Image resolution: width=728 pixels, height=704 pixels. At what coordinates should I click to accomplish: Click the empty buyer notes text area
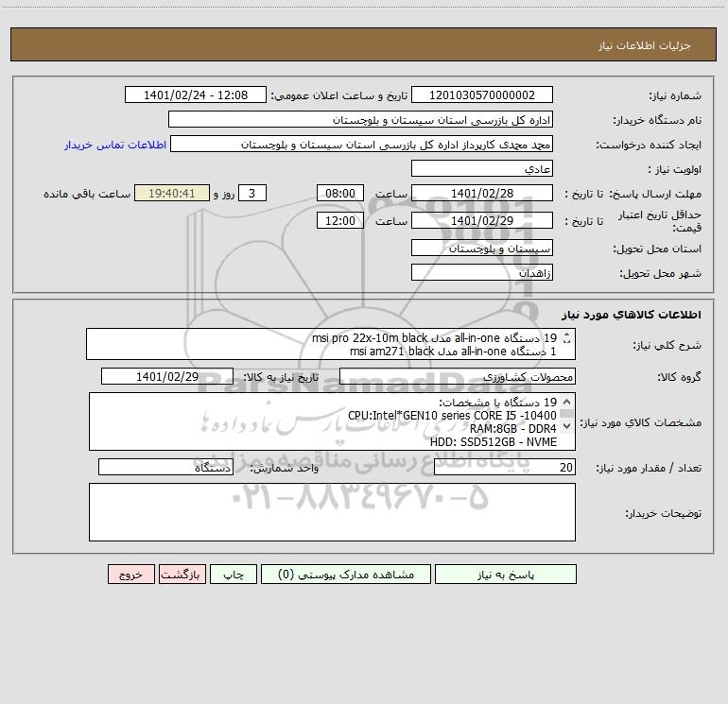tap(332, 512)
